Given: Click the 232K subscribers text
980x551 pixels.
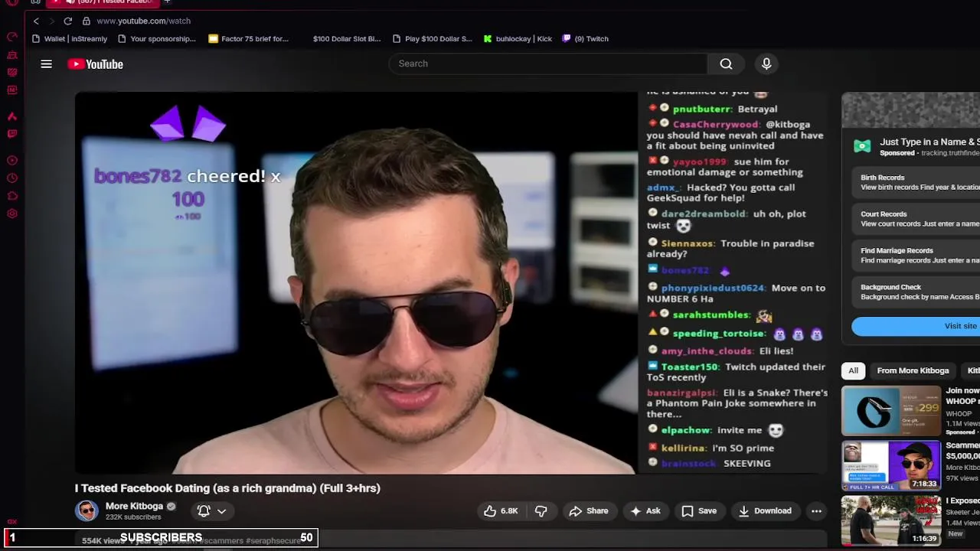Looking at the screenshot, I should click(x=133, y=518).
